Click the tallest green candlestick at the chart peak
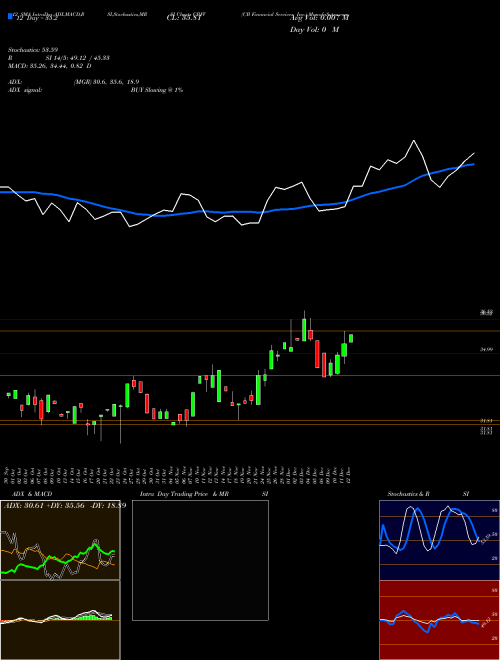Viewport: 500px width, 660px height. 304,330
